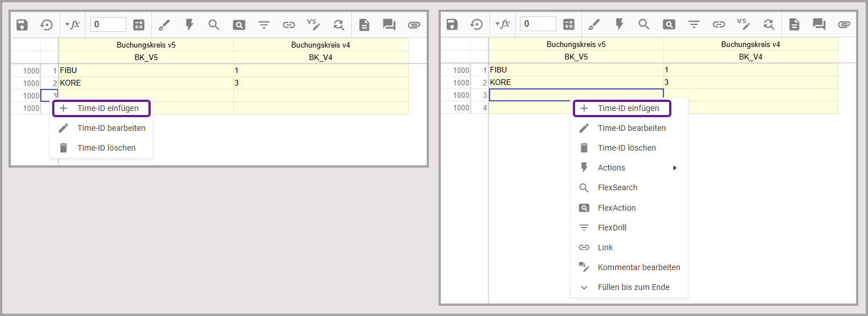The image size is (868, 316).
Task: Select the KORE cell in the right panel table
Action: click(576, 82)
